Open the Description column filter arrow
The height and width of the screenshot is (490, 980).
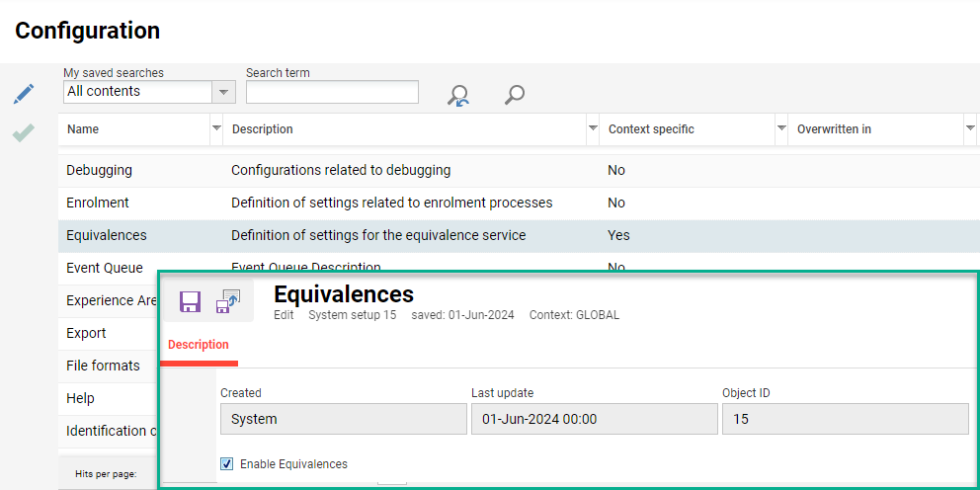point(592,129)
